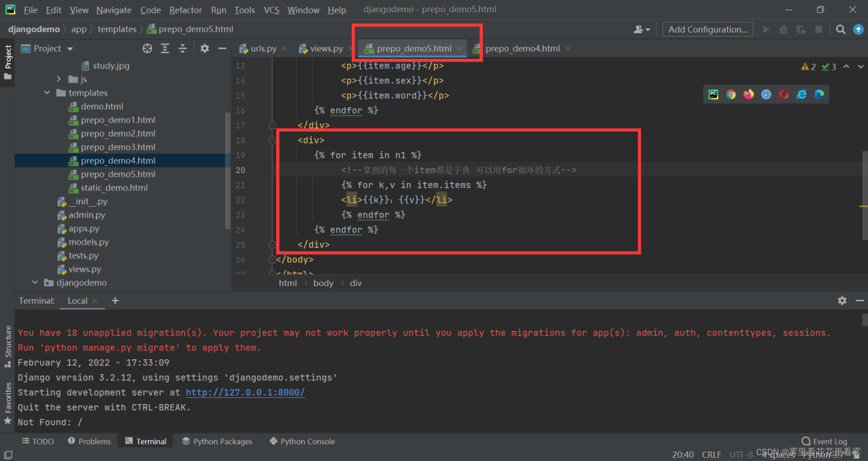Viewport: 868px width, 461px height.
Task: Open Chrome browser preview icon
Action: 731,94
